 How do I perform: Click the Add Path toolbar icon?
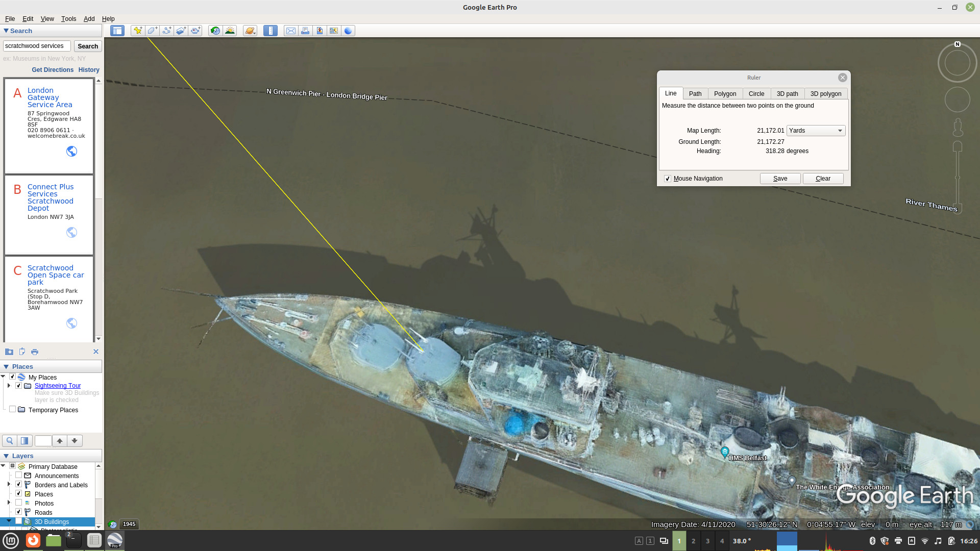click(166, 31)
